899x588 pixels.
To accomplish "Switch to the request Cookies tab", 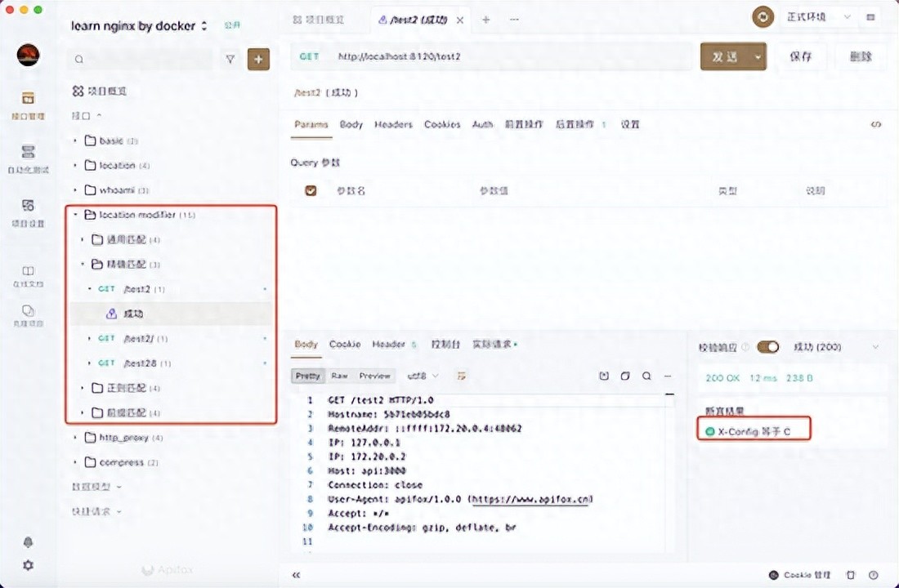I will [x=442, y=124].
